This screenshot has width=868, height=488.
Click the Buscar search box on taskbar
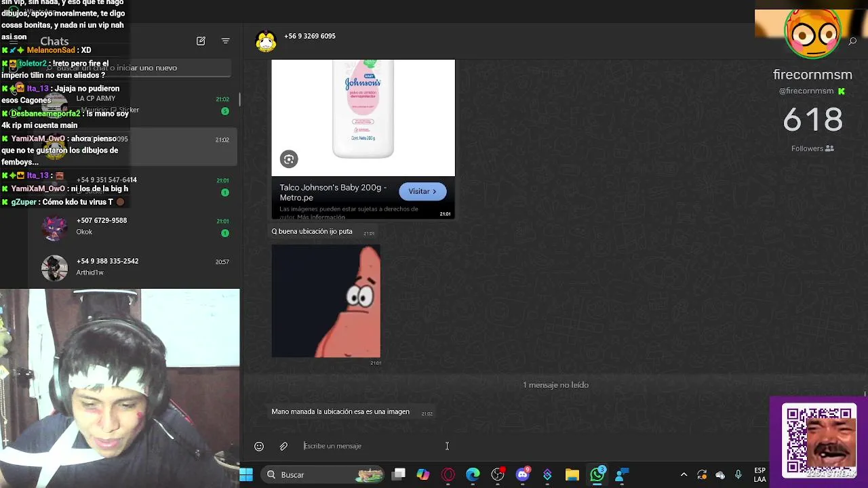pos(323,474)
